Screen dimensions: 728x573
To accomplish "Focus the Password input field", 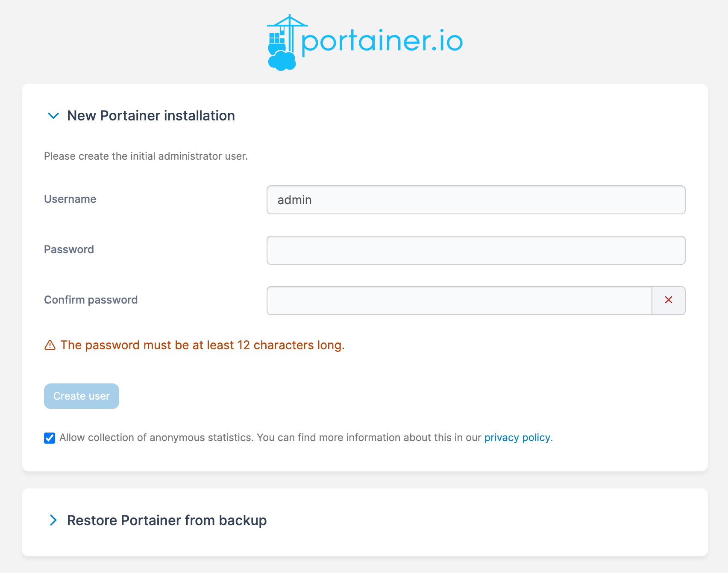I will point(476,250).
